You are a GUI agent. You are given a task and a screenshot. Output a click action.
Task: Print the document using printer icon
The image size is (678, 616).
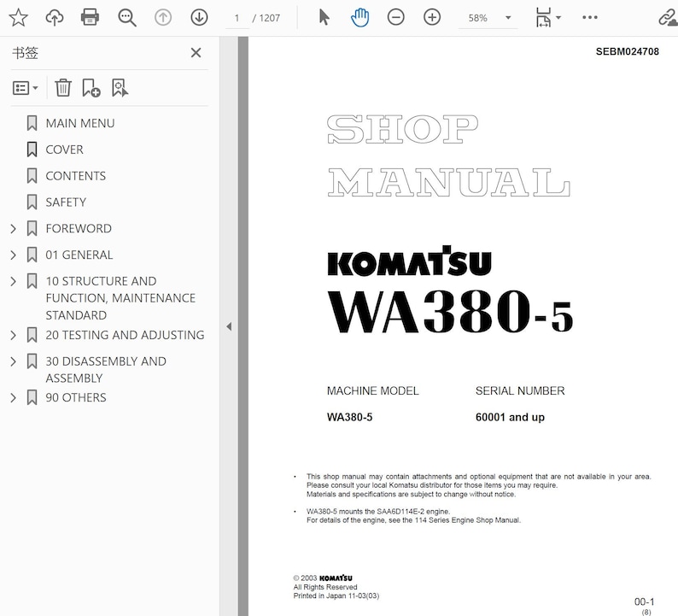pyautogui.click(x=90, y=18)
